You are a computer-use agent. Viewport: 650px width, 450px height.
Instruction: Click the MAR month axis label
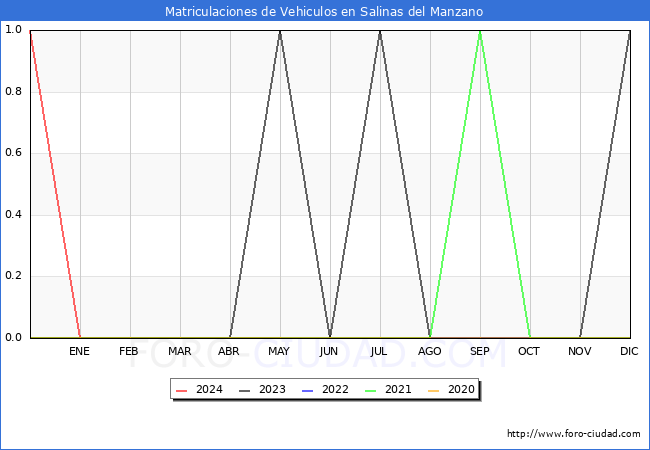(x=179, y=351)
